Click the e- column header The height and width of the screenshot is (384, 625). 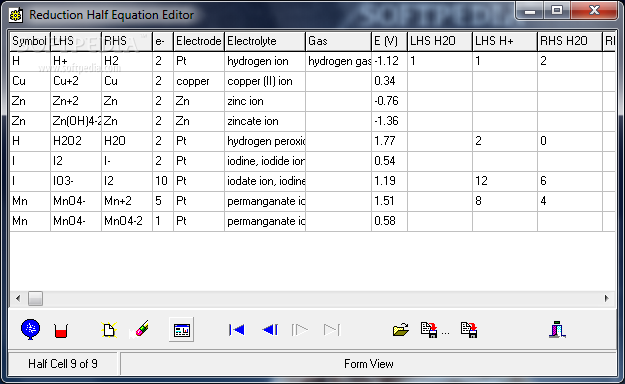point(163,41)
